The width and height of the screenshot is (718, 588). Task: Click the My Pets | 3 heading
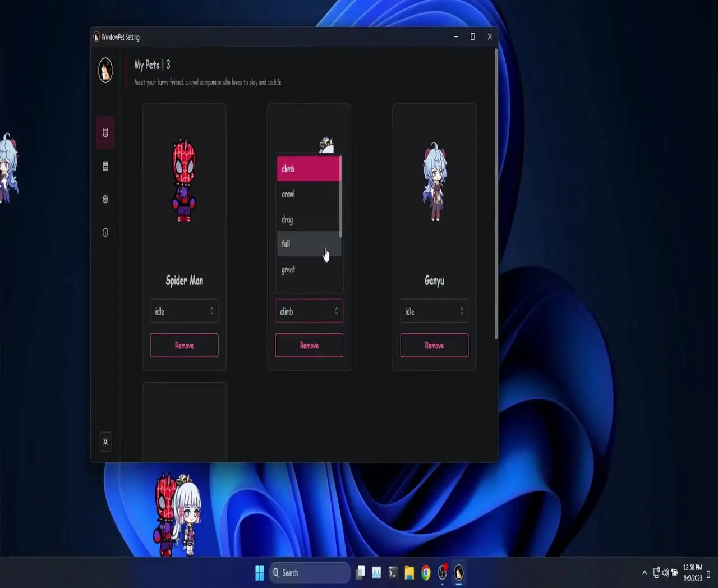point(152,65)
